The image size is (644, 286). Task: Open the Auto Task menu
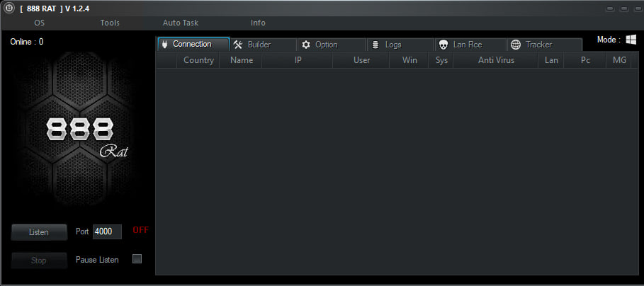pyautogui.click(x=181, y=23)
